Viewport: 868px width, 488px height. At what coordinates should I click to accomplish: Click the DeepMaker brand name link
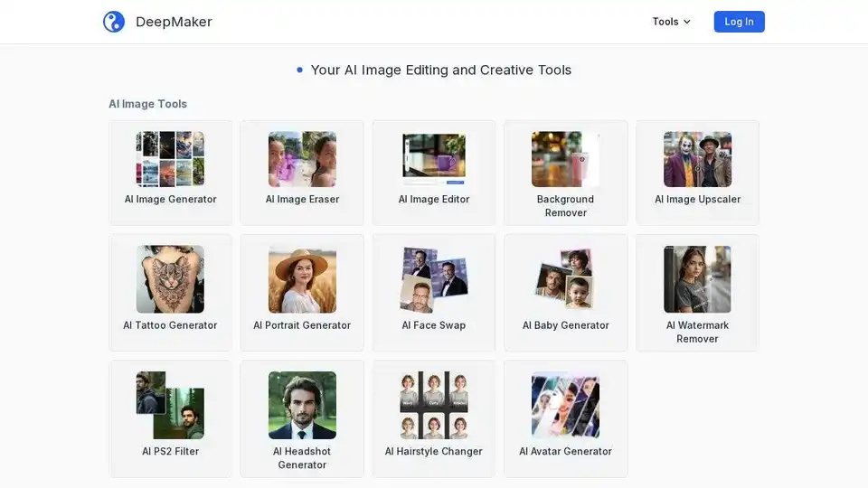click(x=174, y=22)
